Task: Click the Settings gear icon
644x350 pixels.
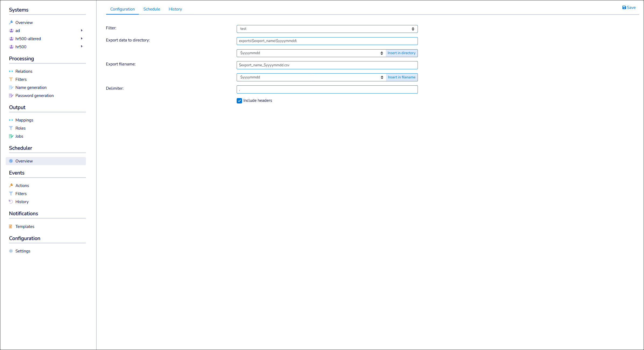Action: (x=11, y=251)
